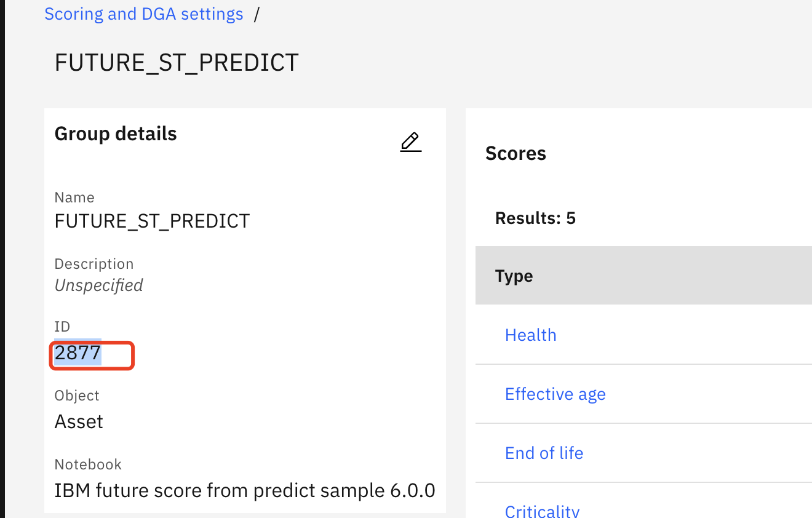Click the Scores panel heading
Image resolution: width=812 pixels, height=518 pixels.
[x=515, y=153]
